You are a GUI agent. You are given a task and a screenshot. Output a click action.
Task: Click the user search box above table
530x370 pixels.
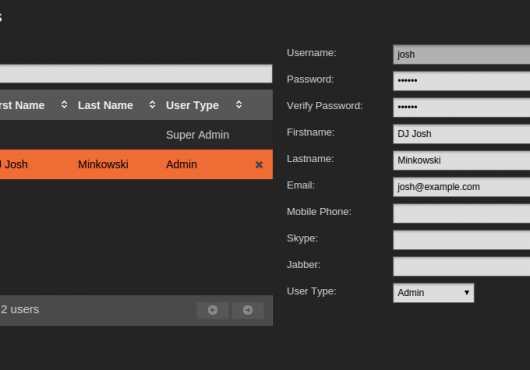pos(136,73)
